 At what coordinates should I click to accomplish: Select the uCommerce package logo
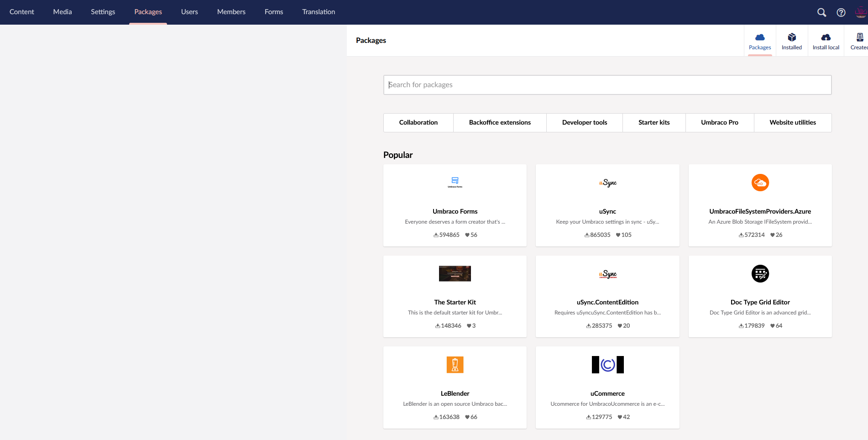point(607,364)
